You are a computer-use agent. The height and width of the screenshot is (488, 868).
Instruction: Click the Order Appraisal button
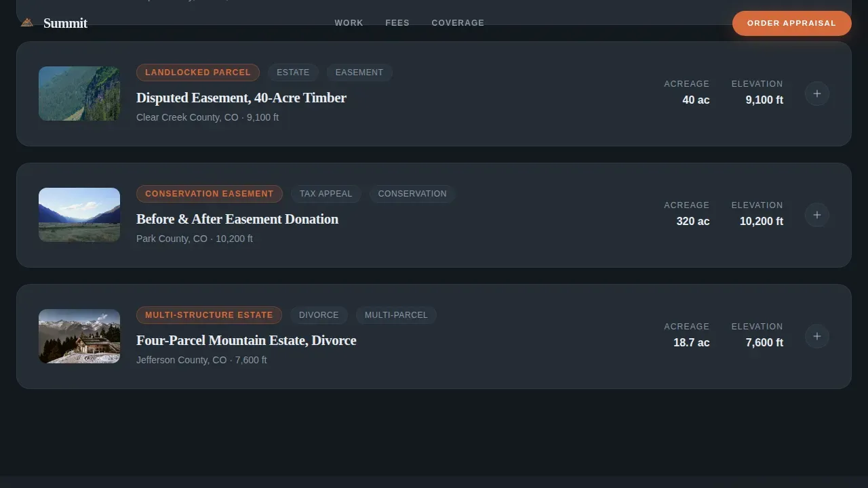pos(791,23)
